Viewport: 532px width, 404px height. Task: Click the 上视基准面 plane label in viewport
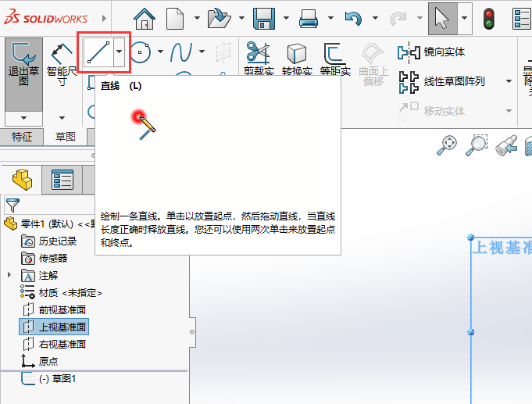[502, 248]
